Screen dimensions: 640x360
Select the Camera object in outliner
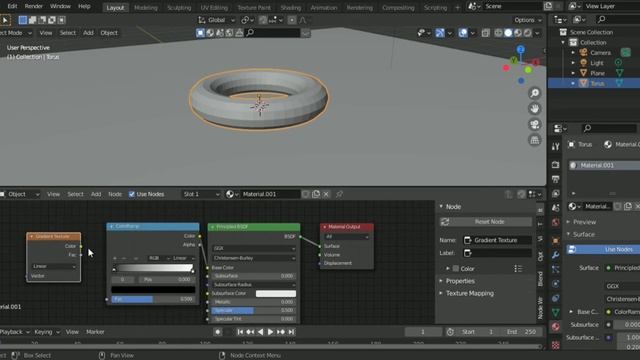tap(600, 53)
